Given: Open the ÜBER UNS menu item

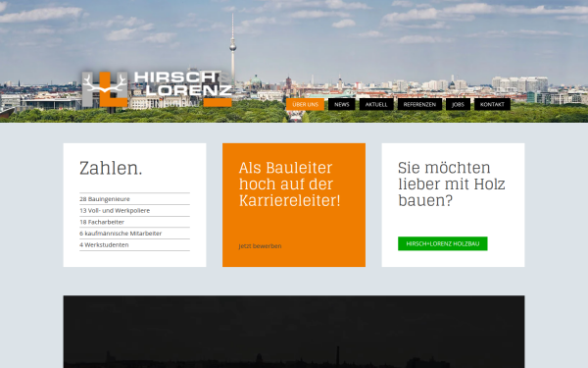Looking at the screenshot, I should pos(305,104).
